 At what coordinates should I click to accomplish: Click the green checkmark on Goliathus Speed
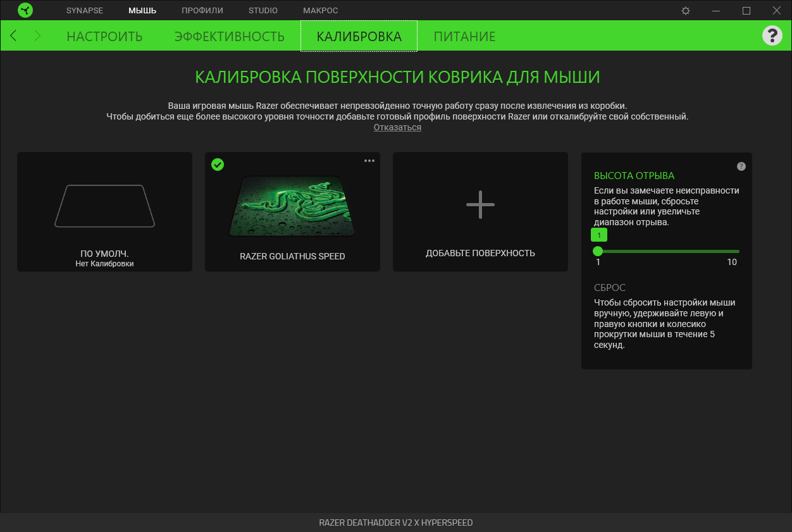click(x=218, y=164)
